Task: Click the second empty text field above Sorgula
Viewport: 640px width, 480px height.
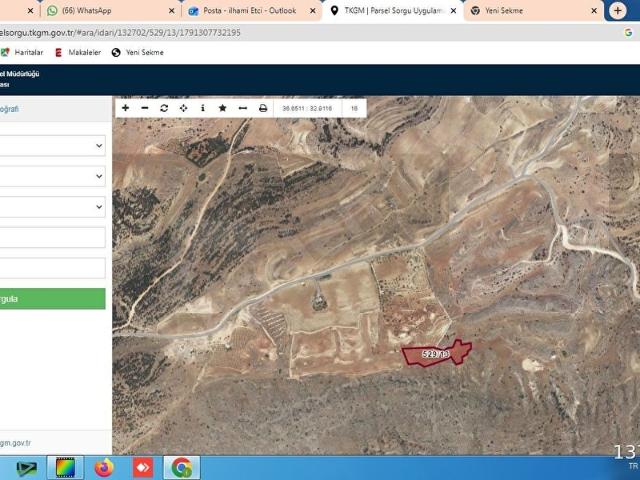Action: click(52, 268)
